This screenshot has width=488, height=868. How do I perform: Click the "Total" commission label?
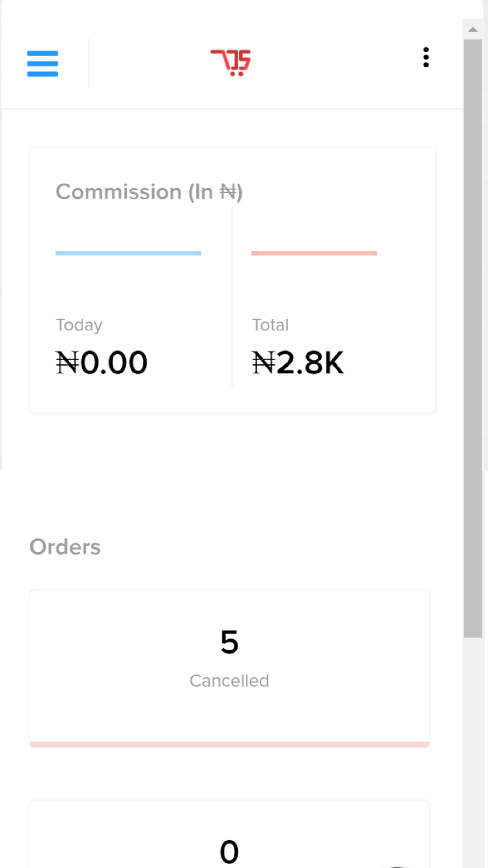[270, 325]
